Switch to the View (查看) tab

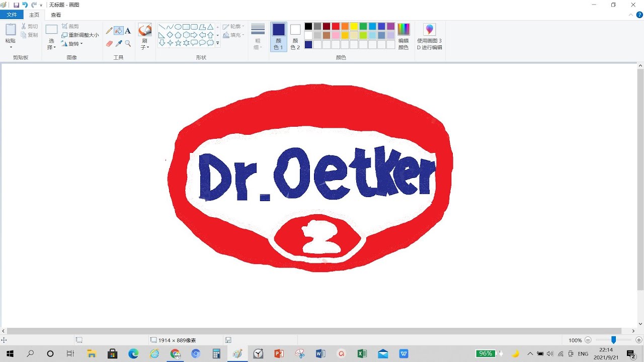[x=56, y=15]
